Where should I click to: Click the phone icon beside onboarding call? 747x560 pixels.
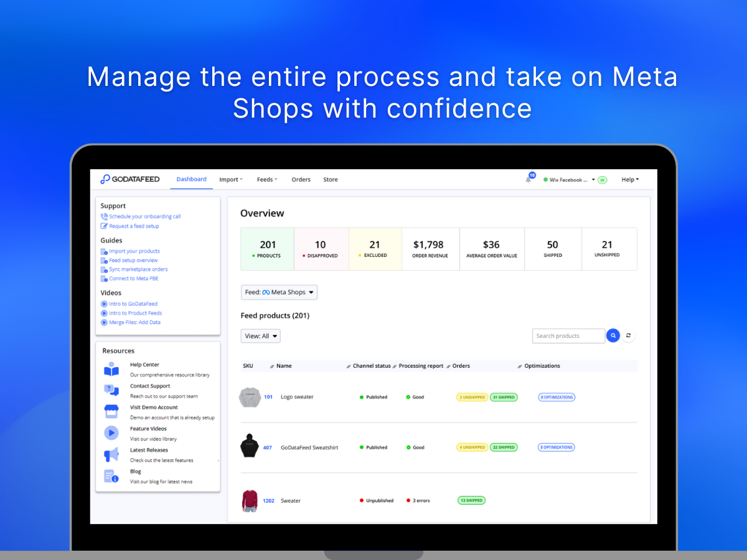pyautogui.click(x=104, y=217)
